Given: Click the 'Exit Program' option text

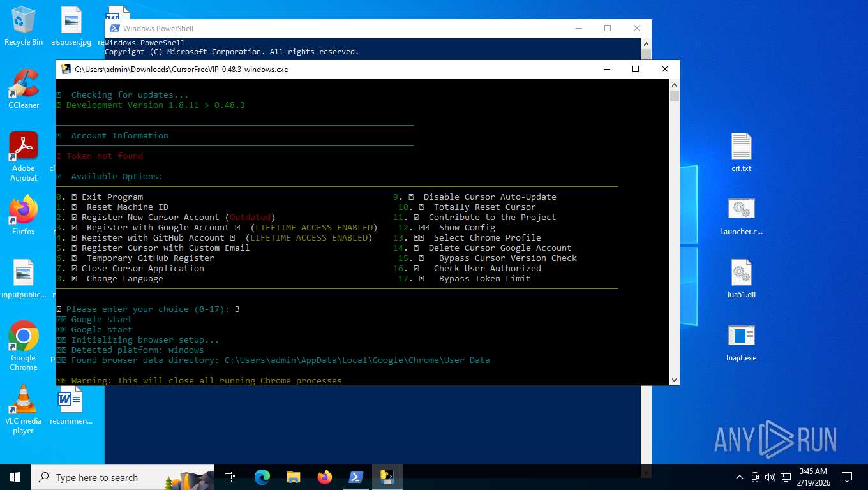Looking at the screenshot, I should point(112,197).
